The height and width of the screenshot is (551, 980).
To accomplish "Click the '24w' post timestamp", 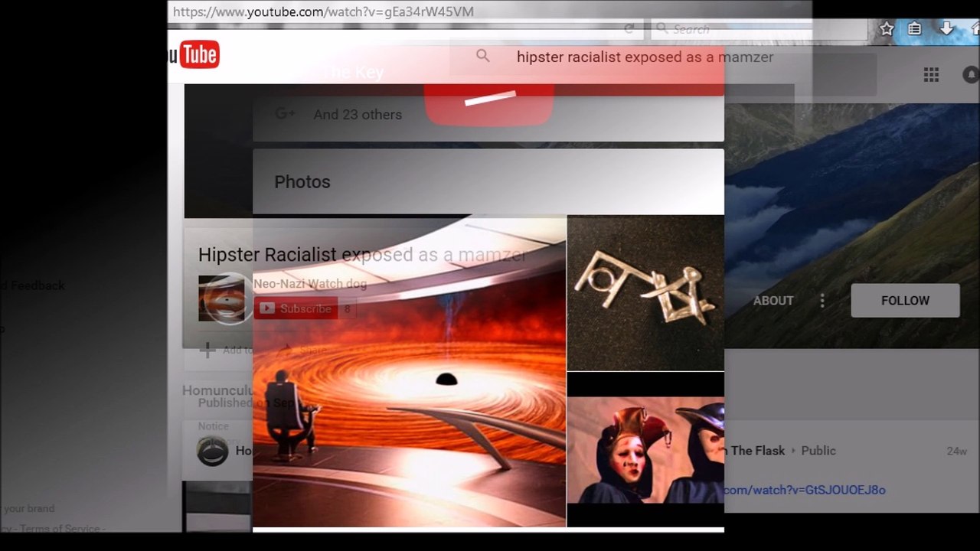I will (x=957, y=451).
